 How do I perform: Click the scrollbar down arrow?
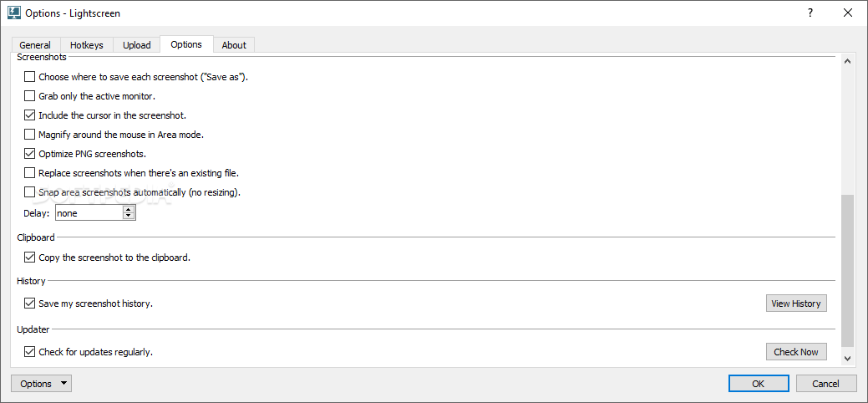pos(847,360)
